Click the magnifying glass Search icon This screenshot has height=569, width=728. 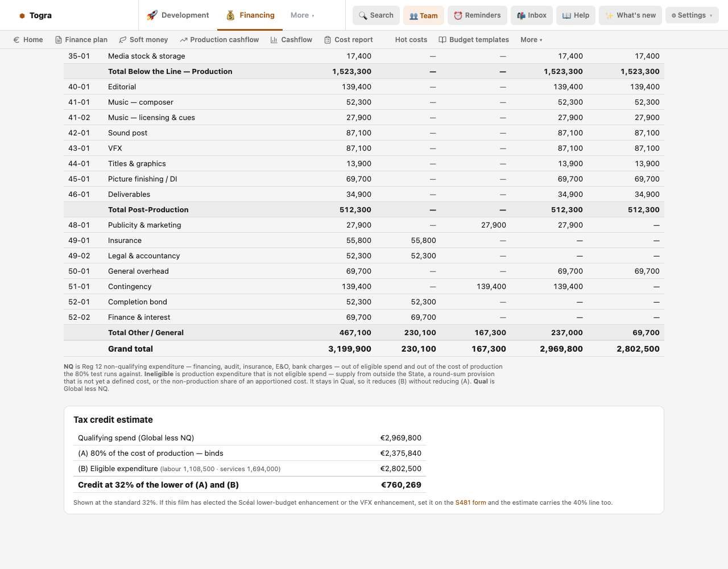[x=363, y=15]
